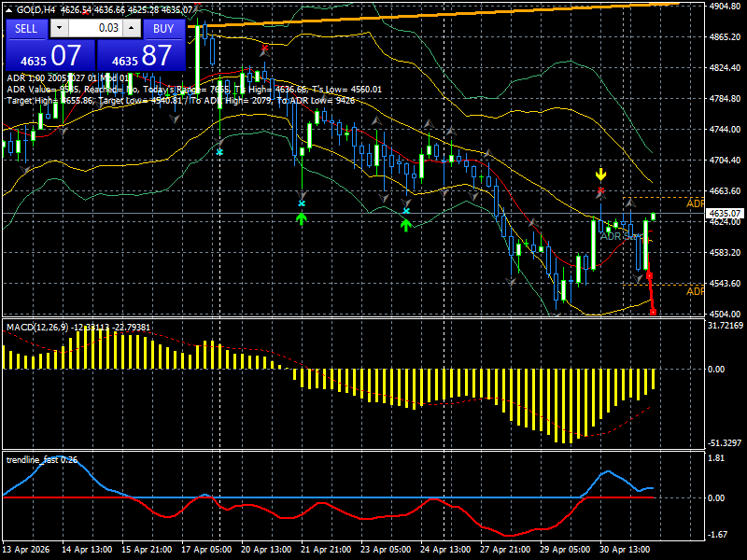Click the MACD scale value -51.3297

(x=726, y=442)
